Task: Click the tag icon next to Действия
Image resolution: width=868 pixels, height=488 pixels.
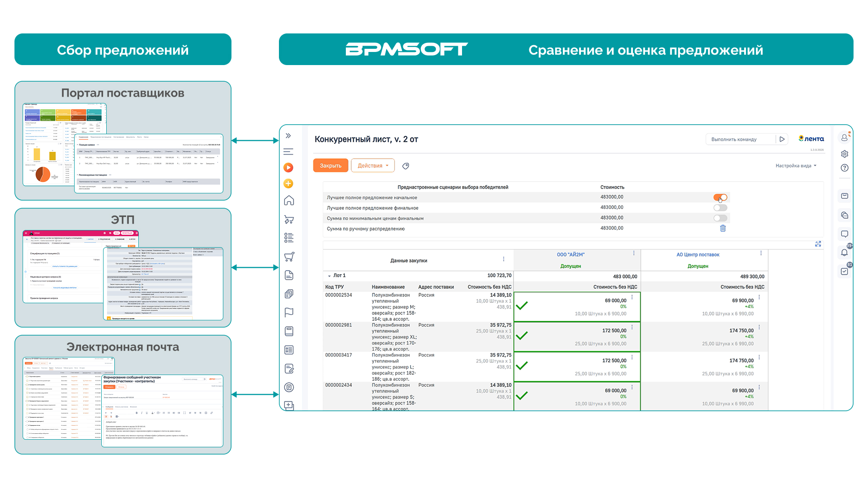Action: coord(406,166)
